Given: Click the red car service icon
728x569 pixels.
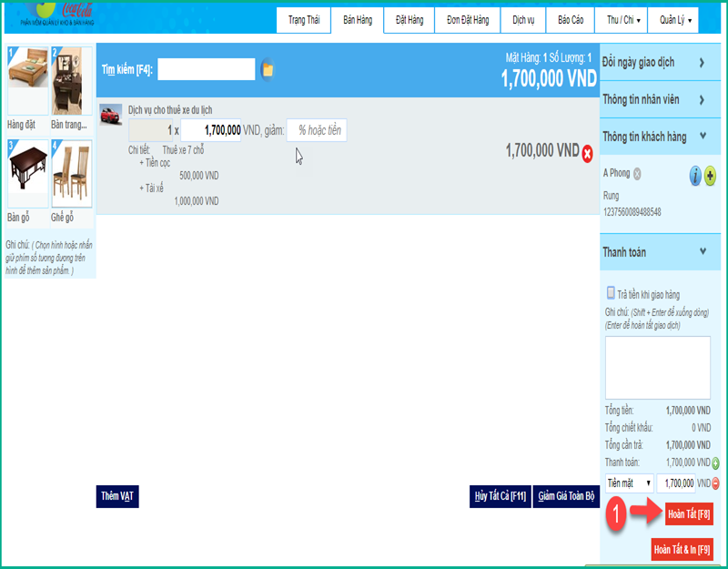Looking at the screenshot, I should pos(110,115).
